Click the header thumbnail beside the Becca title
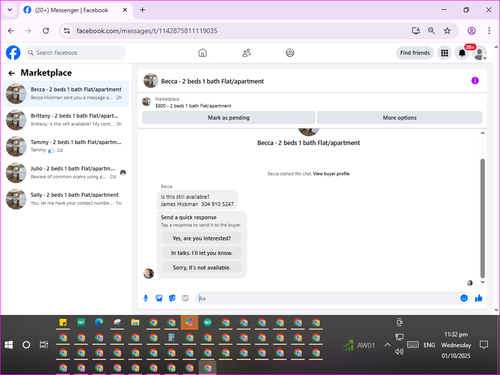The image size is (500, 375). pyautogui.click(x=151, y=81)
